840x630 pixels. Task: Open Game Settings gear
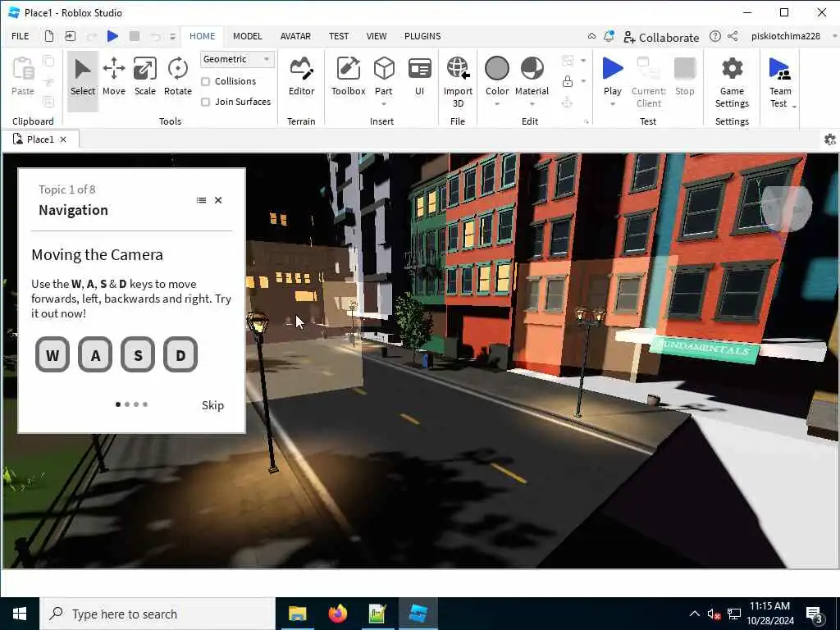point(732,82)
